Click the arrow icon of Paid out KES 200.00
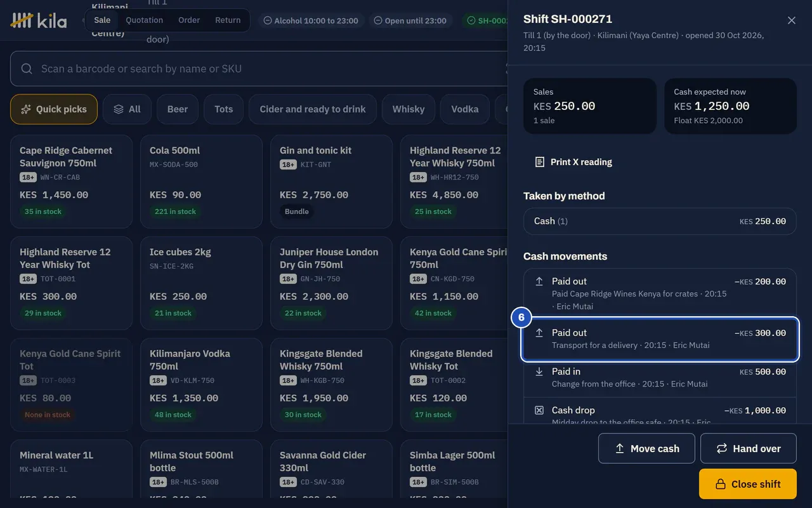Screen dimensions: 812x508 pyautogui.click(x=539, y=281)
